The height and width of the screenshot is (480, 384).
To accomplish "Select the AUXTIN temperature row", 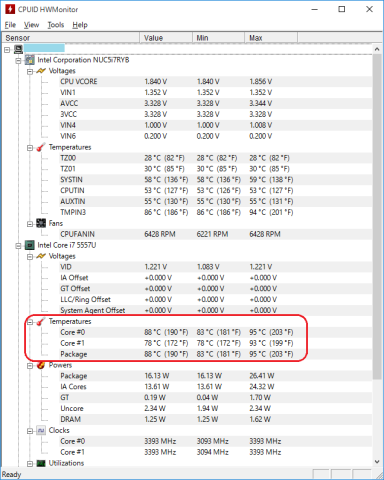I will click(215, 201).
